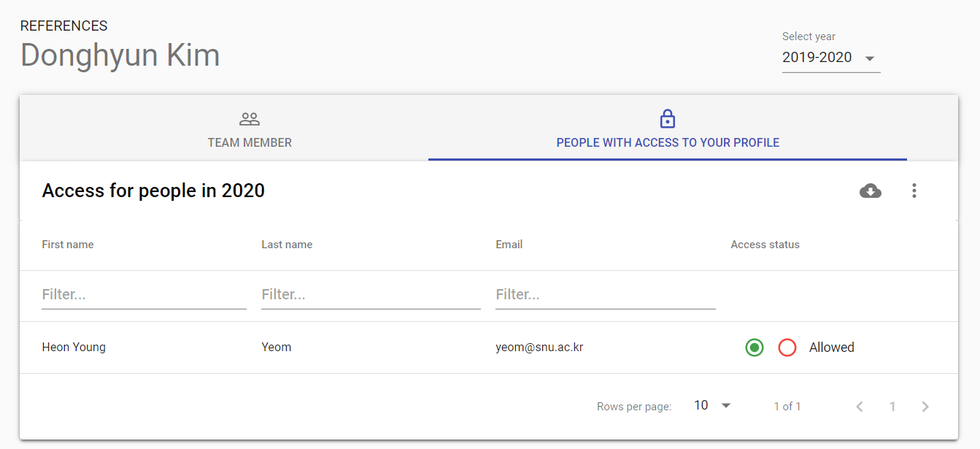The image size is (980, 449).
Task: Click the Email filter field
Action: click(x=605, y=295)
